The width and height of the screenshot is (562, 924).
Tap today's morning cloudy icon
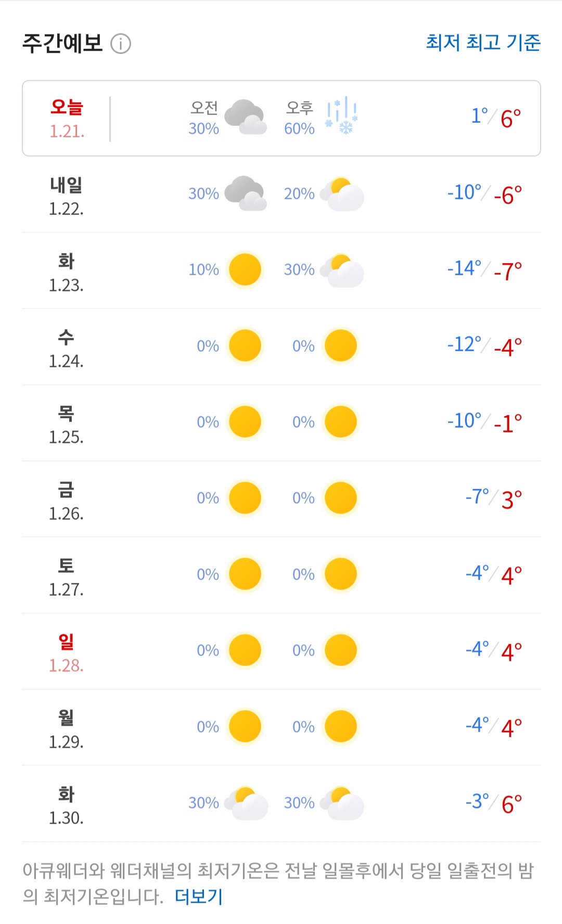[x=246, y=117]
